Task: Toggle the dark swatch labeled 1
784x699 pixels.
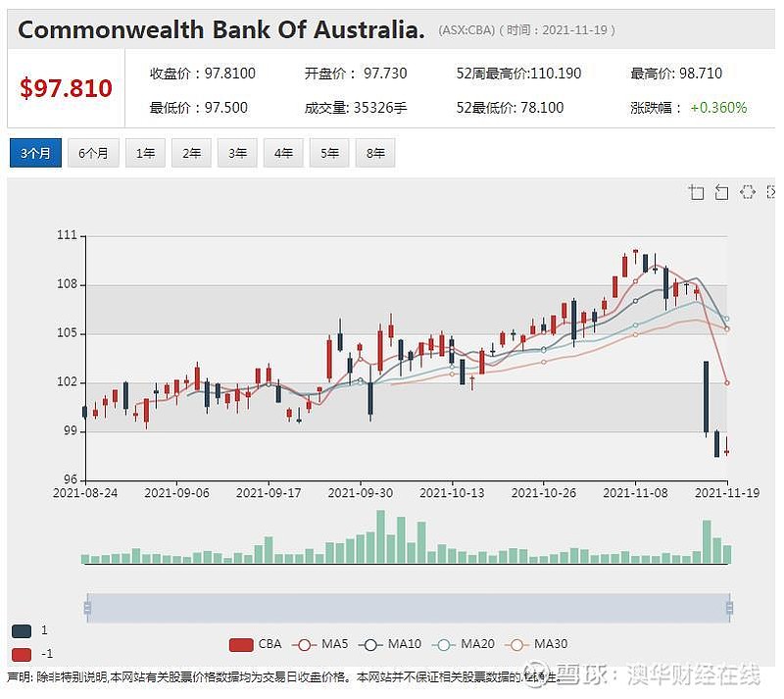Action: click(22, 631)
